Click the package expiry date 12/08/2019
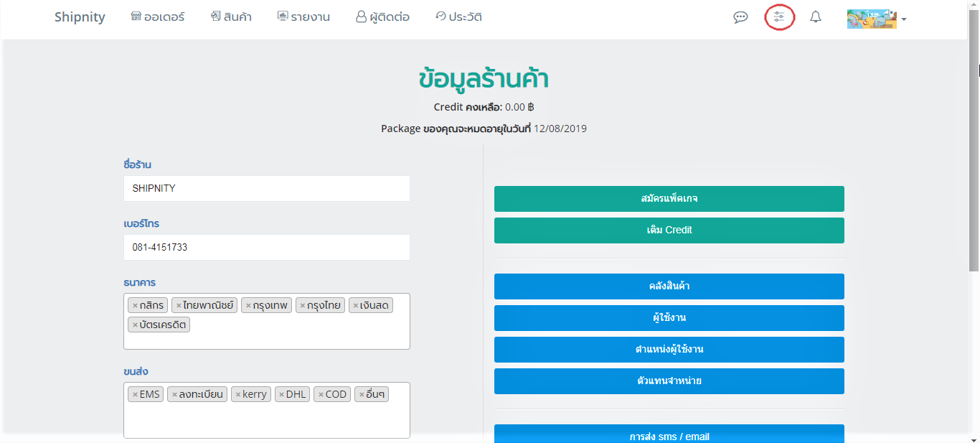980x443 pixels. (x=560, y=129)
